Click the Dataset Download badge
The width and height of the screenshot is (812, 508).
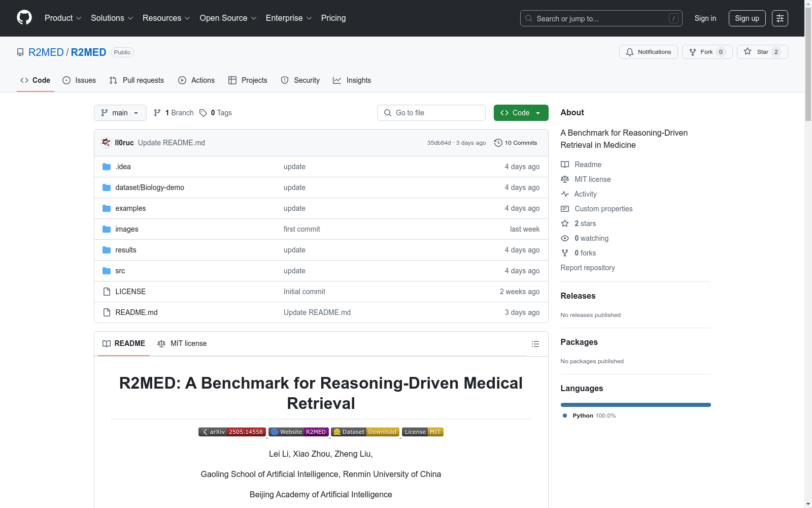pos(365,432)
